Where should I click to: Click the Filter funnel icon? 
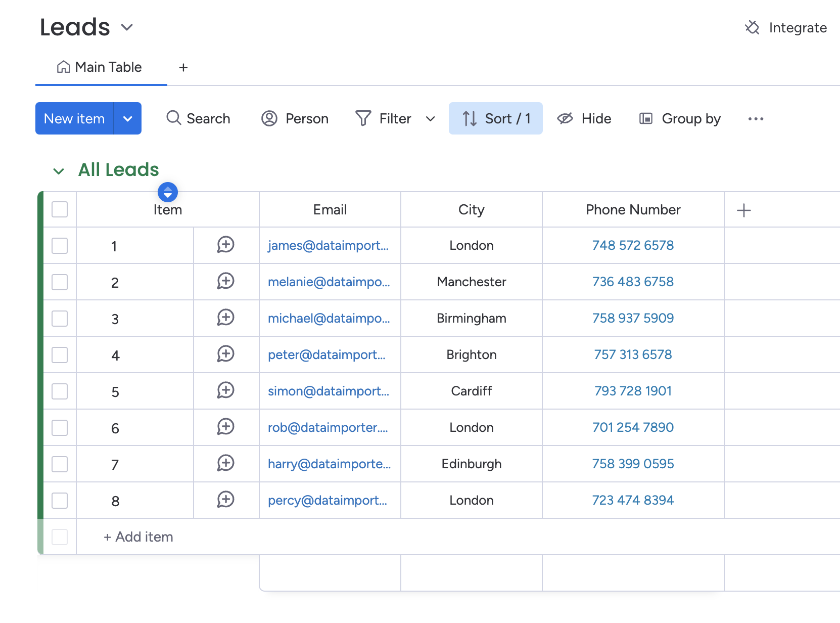pos(363,118)
